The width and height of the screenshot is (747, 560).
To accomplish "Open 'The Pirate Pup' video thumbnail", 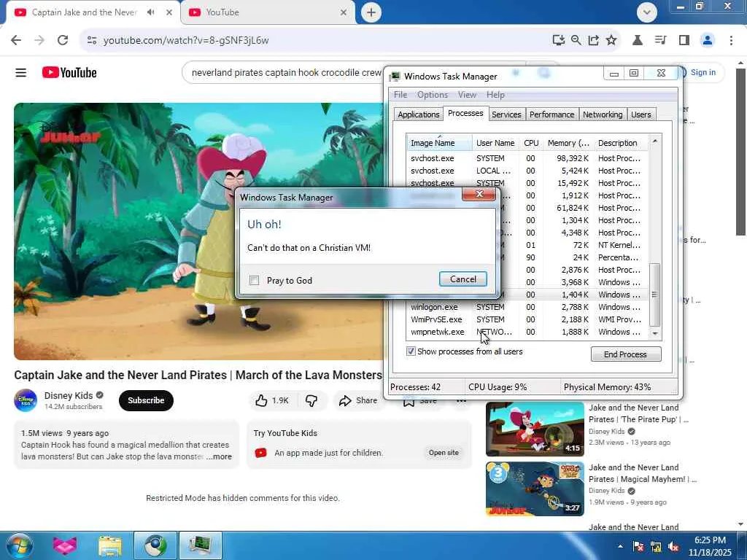I will click(x=535, y=429).
